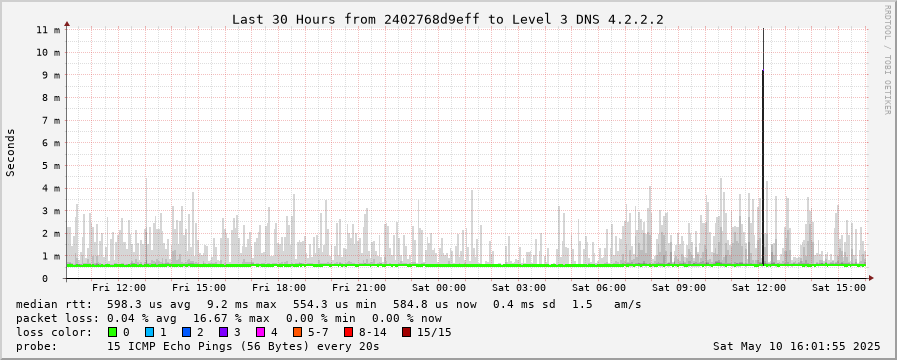This screenshot has height=360, width=897.
Task: Click the Sat 15:00 time axis label
Action: click(x=838, y=288)
